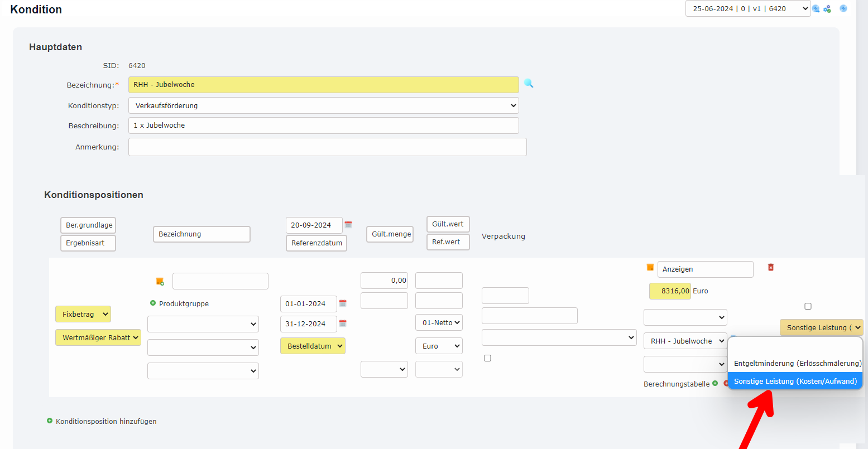The height and width of the screenshot is (449, 868).
Task: Click orange note icon left of Anzeigen
Action: coord(650,268)
